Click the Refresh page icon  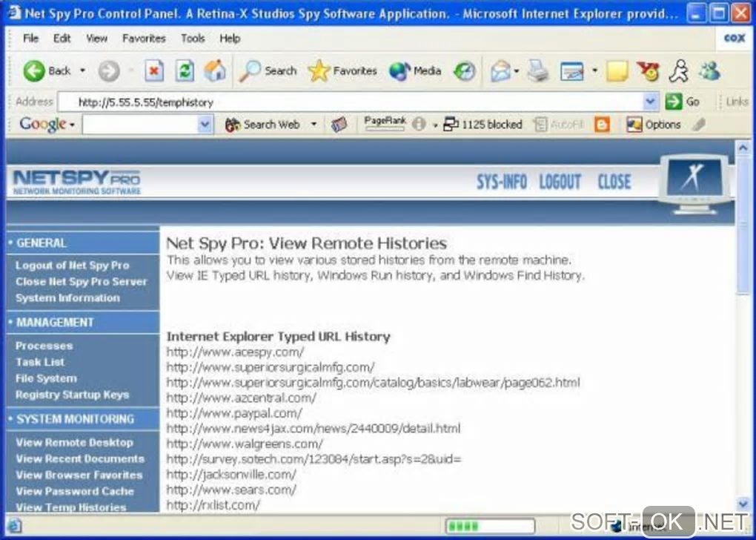[x=185, y=71]
